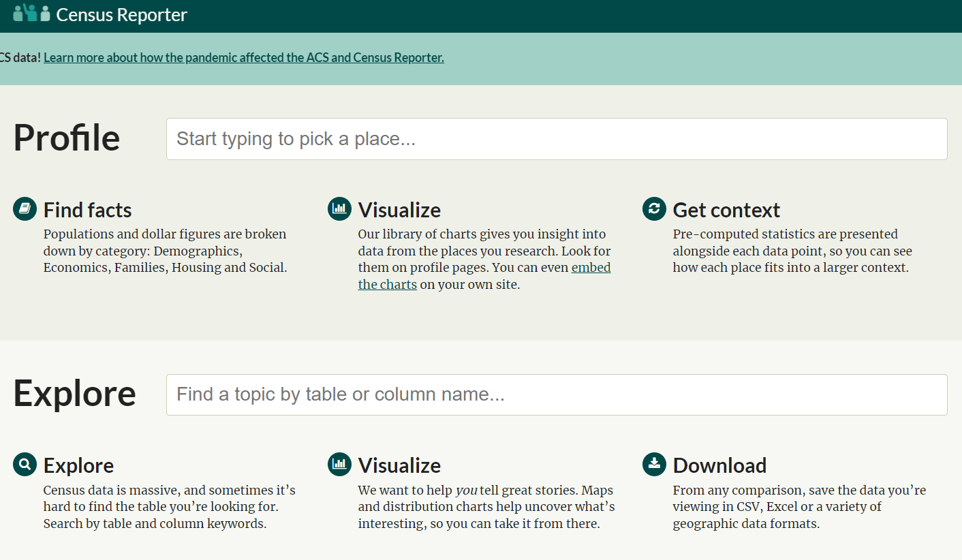Click the Get context refresh icon
962x560 pixels.
pyautogui.click(x=654, y=208)
